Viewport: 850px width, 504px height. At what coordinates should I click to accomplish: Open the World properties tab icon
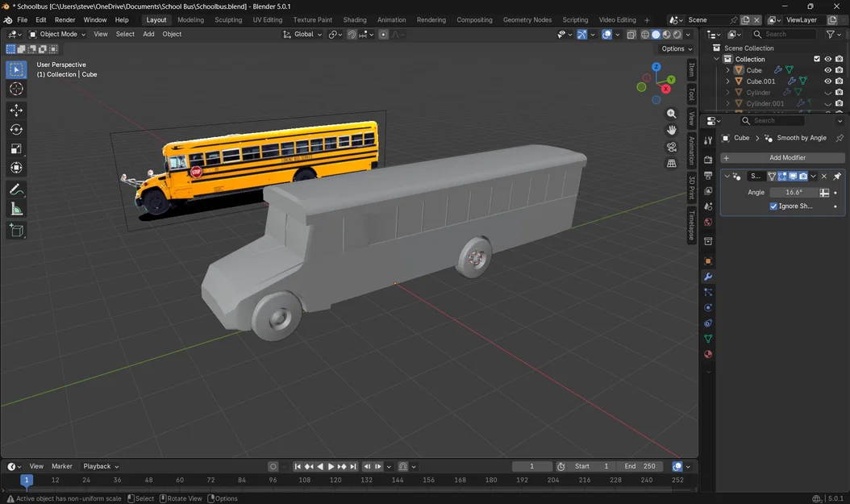708,223
